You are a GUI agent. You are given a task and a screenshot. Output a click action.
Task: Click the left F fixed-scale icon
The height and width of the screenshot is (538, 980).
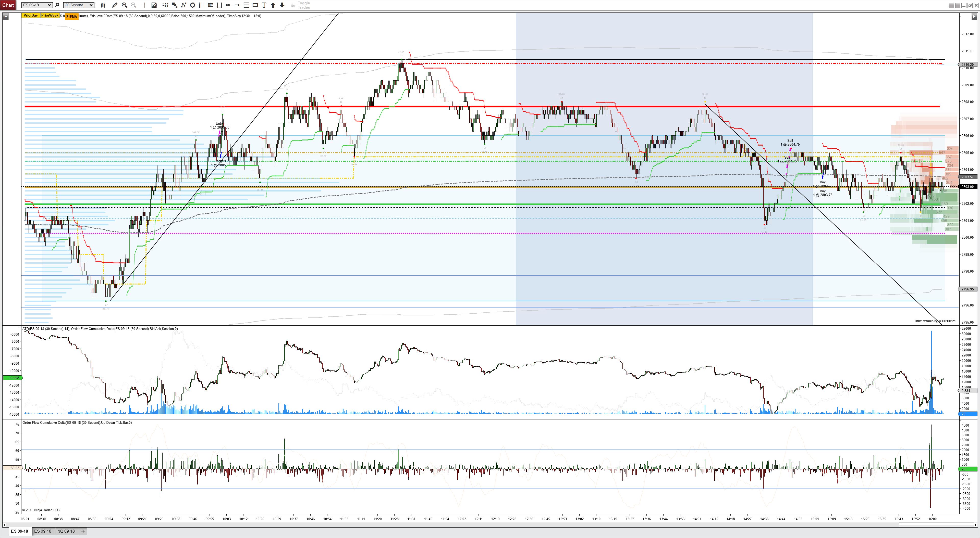point(6,16)
